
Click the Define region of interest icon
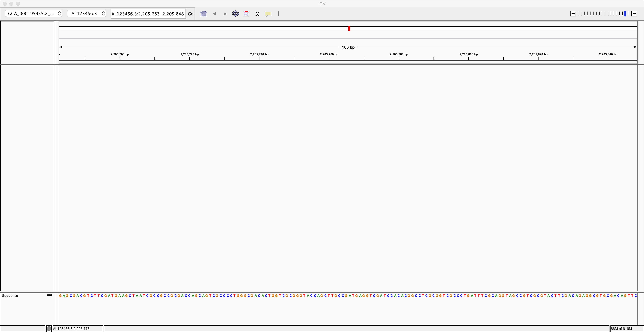coord(247,14)
